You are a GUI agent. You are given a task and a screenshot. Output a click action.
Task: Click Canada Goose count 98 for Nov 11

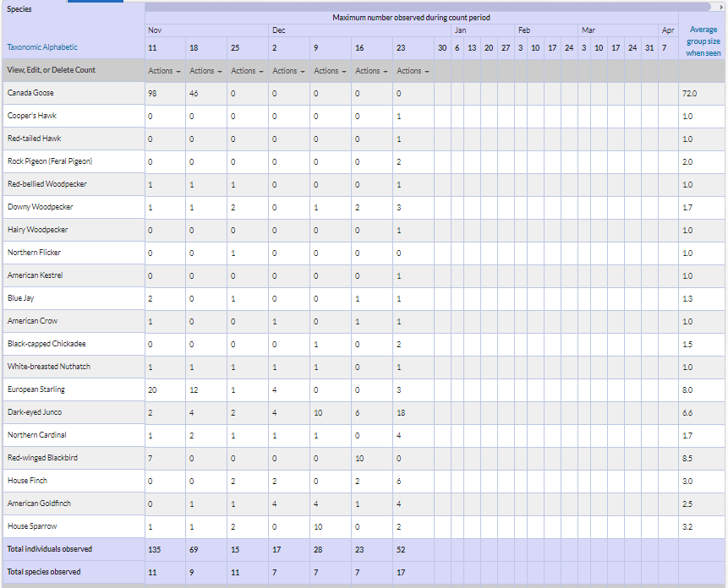coord(152,93)
